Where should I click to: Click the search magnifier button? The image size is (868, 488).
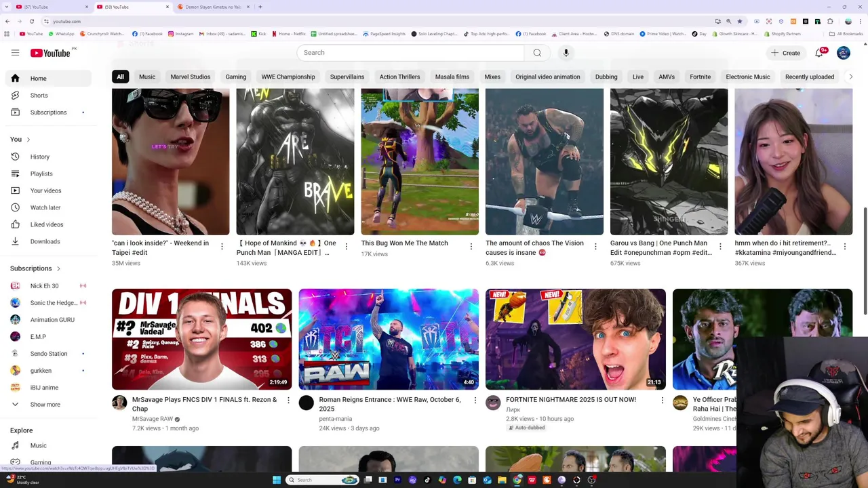(x=537, y=53)
